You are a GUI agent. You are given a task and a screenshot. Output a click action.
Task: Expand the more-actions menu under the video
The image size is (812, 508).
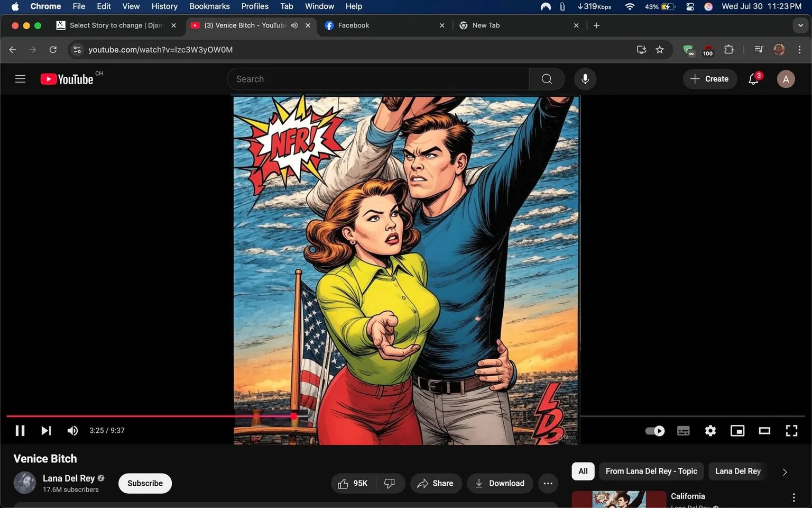(548, 483)
